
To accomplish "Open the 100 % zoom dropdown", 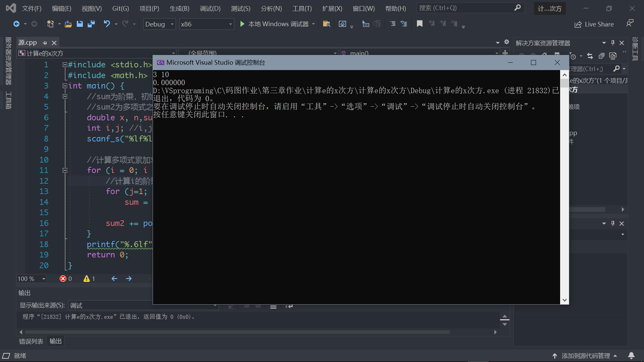I will point(32,279).
